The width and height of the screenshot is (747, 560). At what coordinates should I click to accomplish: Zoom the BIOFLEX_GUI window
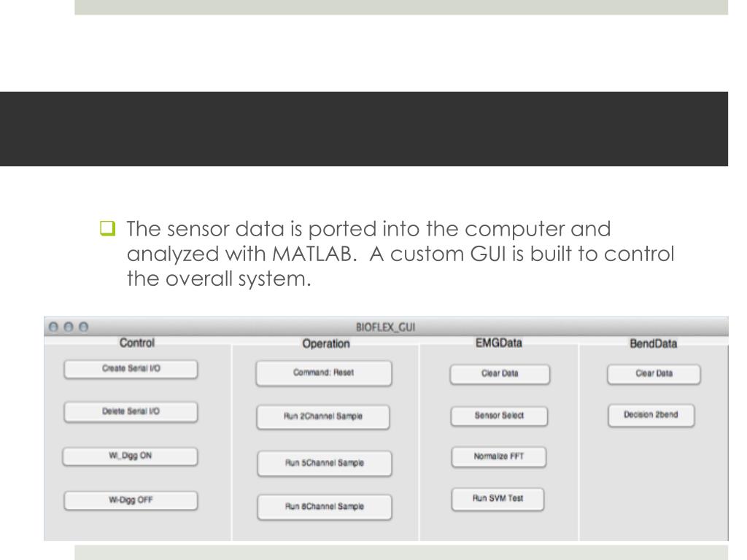[83, 327]
